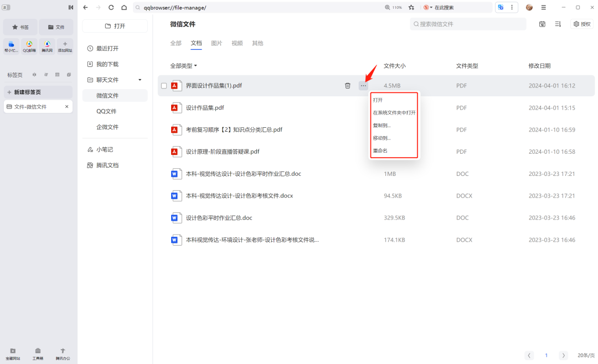
Task: Click the grid view icon beside 标签页
Action: tap(57, 75)
